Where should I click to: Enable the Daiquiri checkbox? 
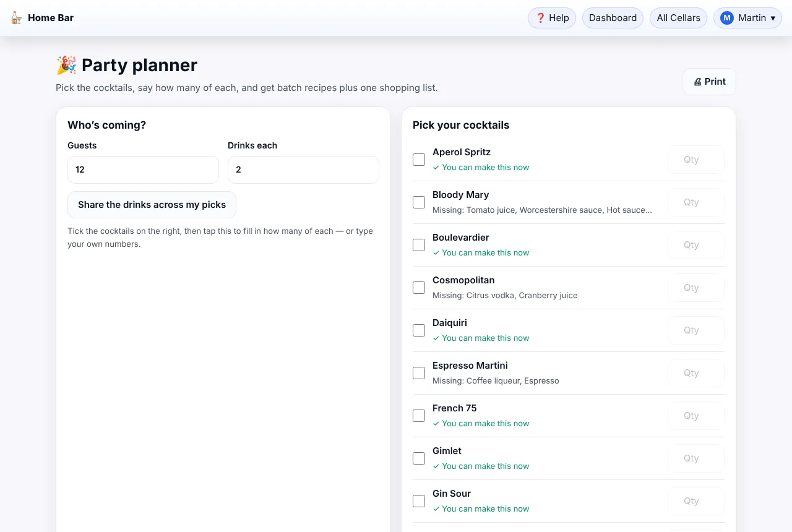pyautogui.click(x=419, y=330)
